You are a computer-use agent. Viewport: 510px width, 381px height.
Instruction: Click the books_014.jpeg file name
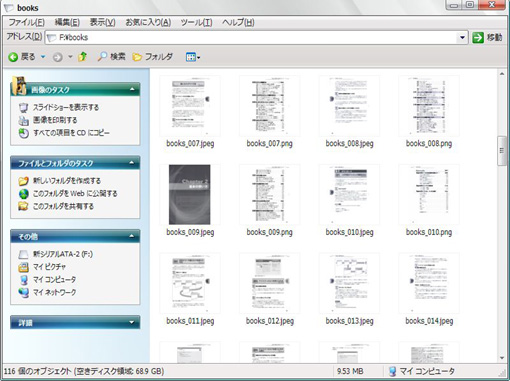coord(429,321)
